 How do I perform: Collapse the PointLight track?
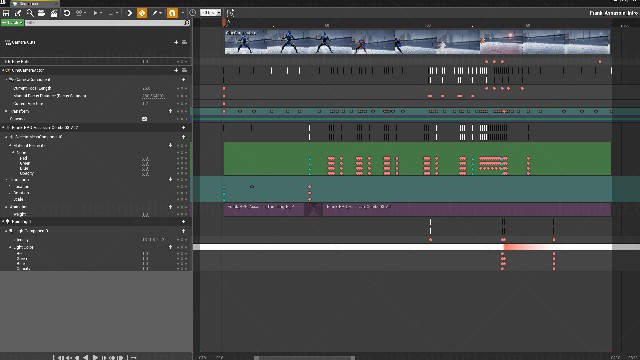3,222
